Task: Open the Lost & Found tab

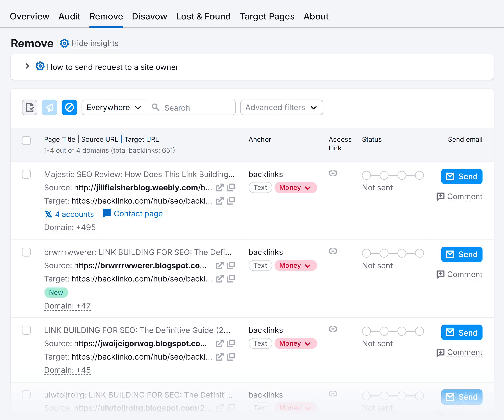Action: [203, 16]
